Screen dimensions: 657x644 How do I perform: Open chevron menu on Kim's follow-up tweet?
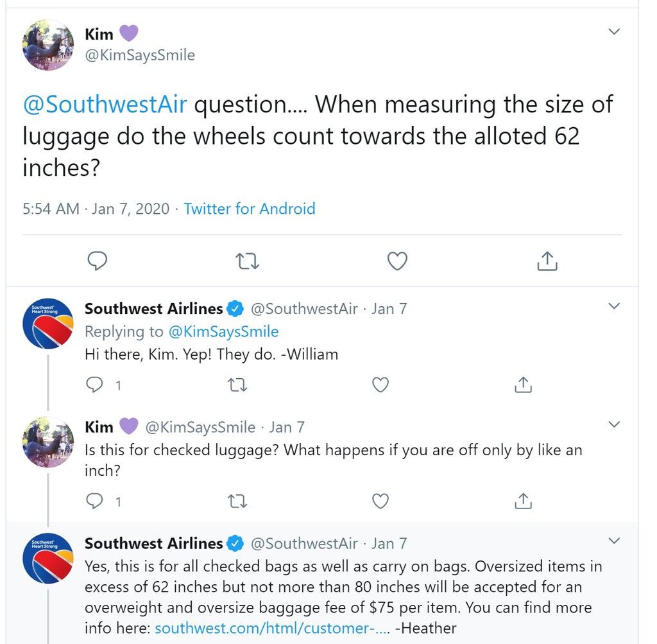[614, 424]
